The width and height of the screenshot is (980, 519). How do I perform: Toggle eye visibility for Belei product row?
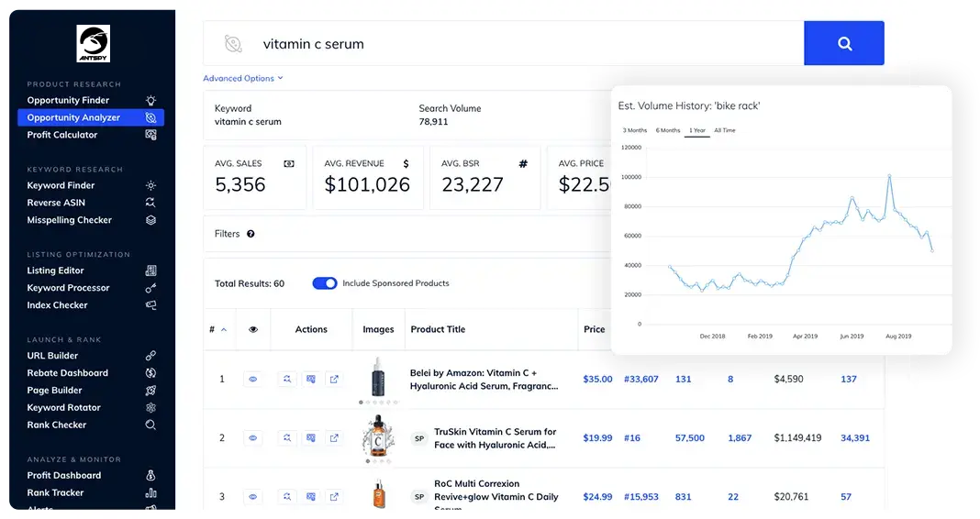pyautogui.click(x=252, y=379)
